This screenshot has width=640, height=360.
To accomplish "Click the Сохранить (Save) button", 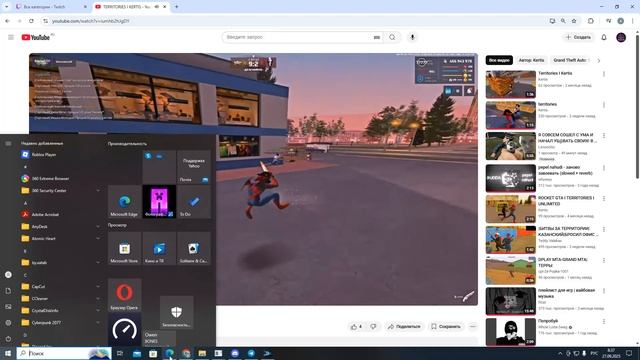I will coord(446,327).
